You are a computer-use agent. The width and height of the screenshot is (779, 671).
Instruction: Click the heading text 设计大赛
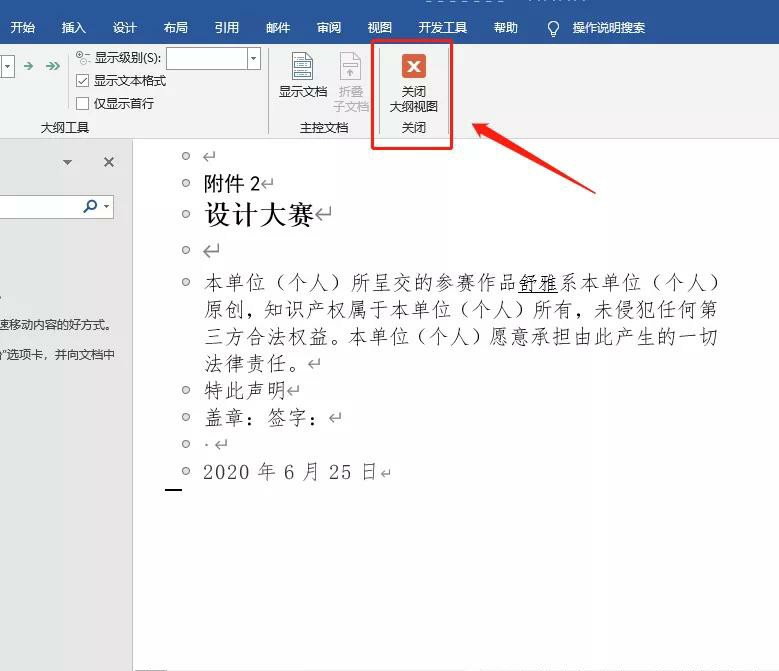coord(259,215)
